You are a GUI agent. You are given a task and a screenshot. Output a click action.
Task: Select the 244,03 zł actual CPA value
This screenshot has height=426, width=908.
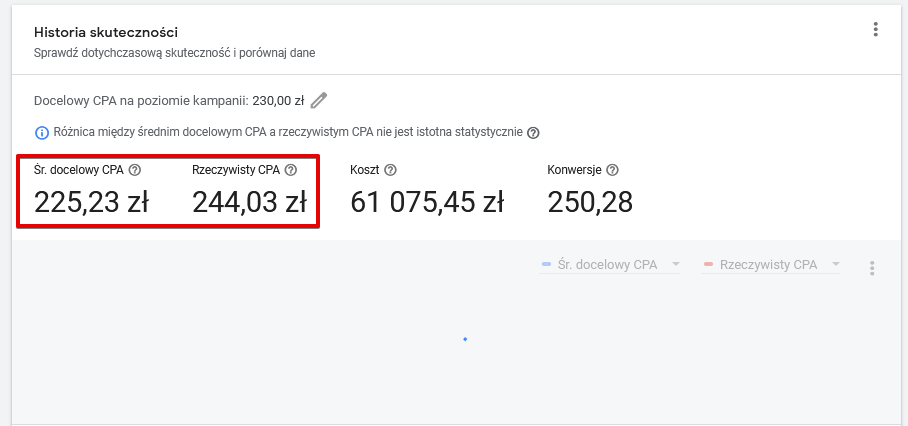click(249, 203)
